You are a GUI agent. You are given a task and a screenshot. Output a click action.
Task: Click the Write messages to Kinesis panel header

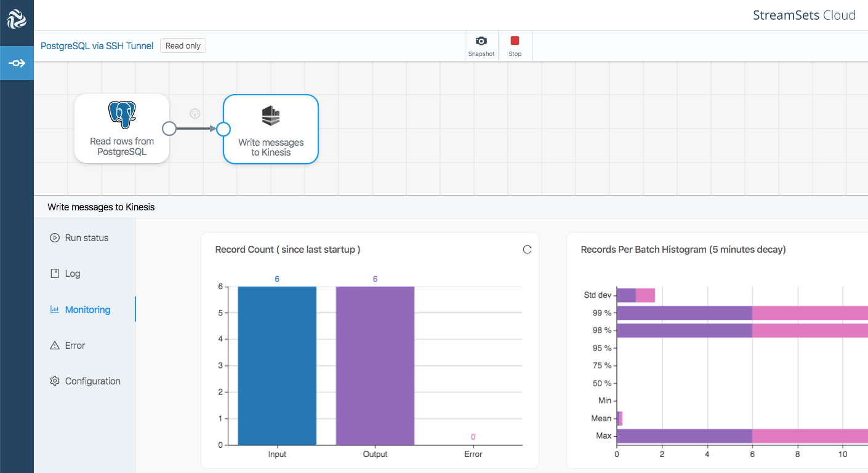[x=101, y=207]
